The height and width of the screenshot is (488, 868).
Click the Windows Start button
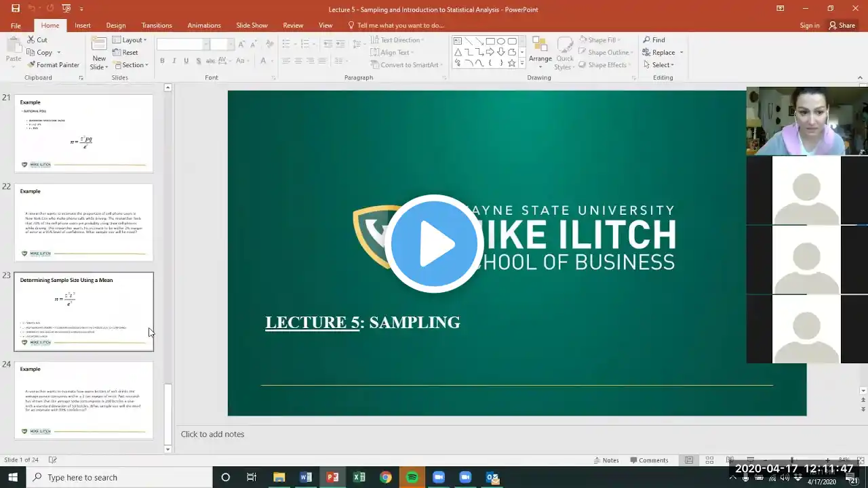pos(12,477)
